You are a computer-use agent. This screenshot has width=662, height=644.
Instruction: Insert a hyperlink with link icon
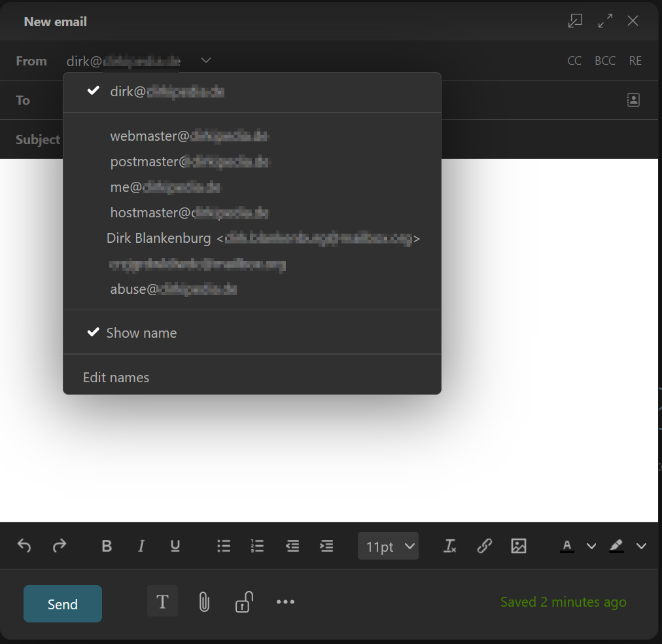484,546
